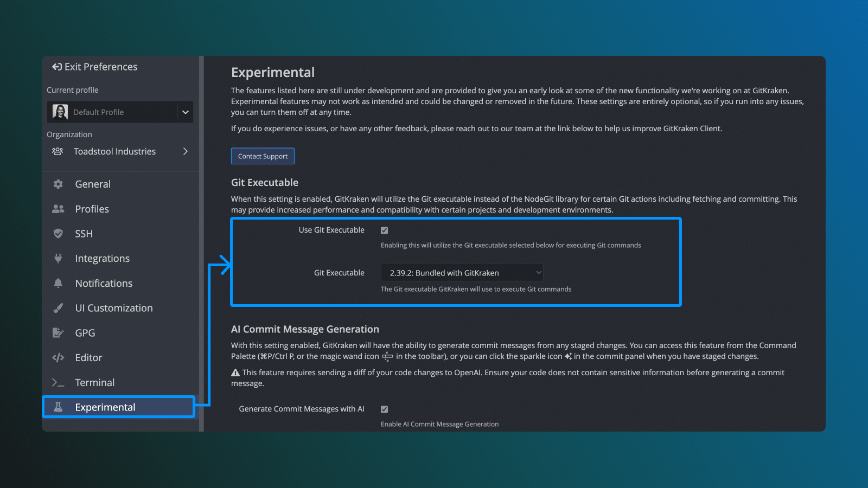The height and width of the screenshot is (488, 868).
Task: Expand the Toadstool Industries chevron
Action: coord(185,151)
